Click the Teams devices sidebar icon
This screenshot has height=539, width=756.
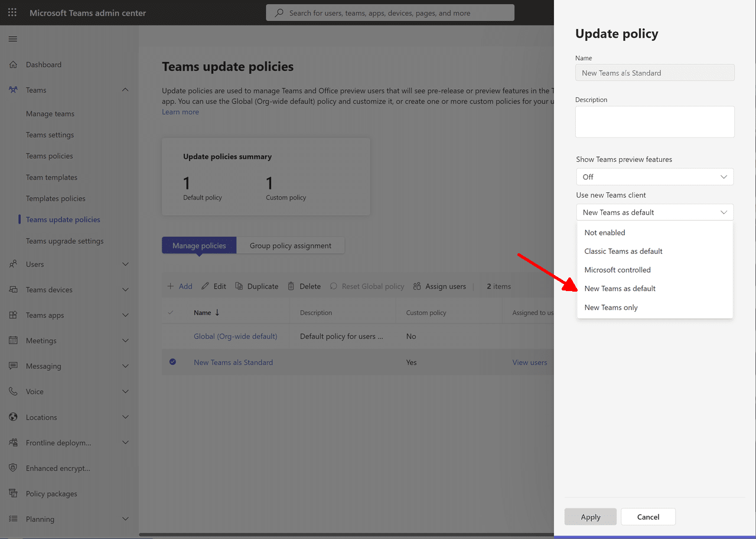tap(13, 290)
